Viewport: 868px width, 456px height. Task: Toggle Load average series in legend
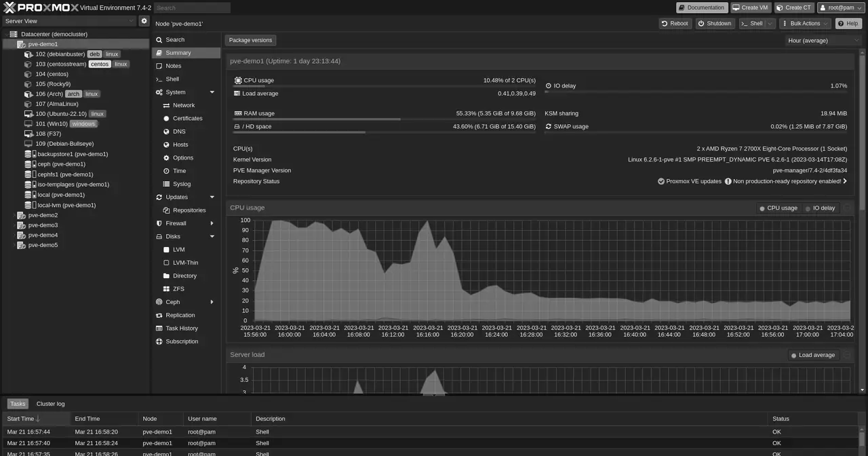(813, 355)
